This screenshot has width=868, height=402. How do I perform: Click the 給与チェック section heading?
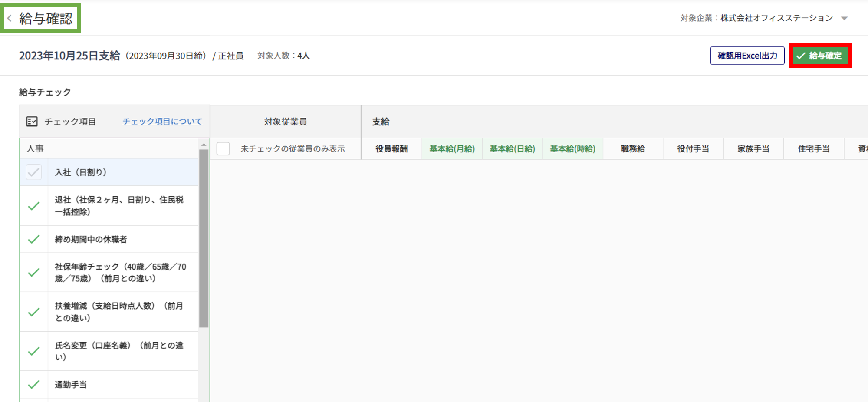tap(45, 92)
